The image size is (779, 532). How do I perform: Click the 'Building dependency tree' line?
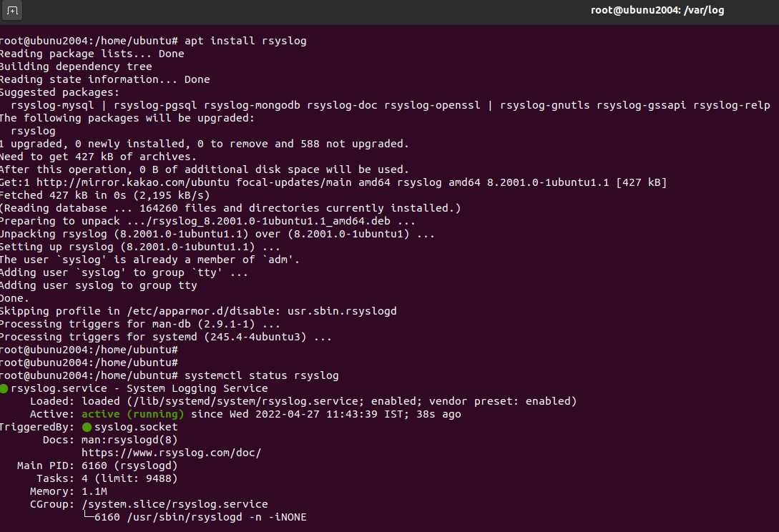pos(76,66)
